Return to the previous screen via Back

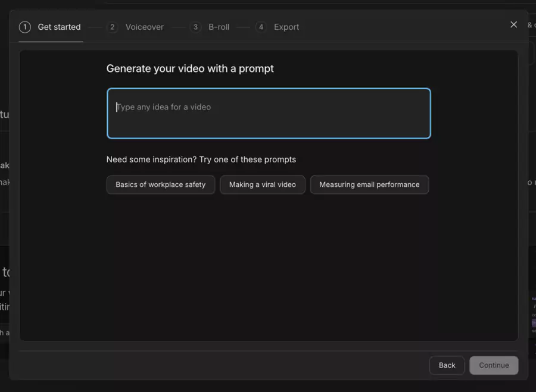pos(447,365)
